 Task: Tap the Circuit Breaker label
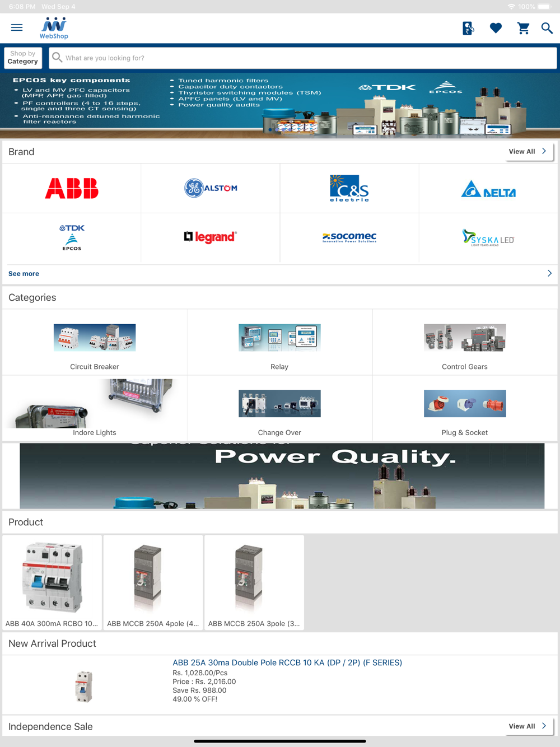click(95, 367)
